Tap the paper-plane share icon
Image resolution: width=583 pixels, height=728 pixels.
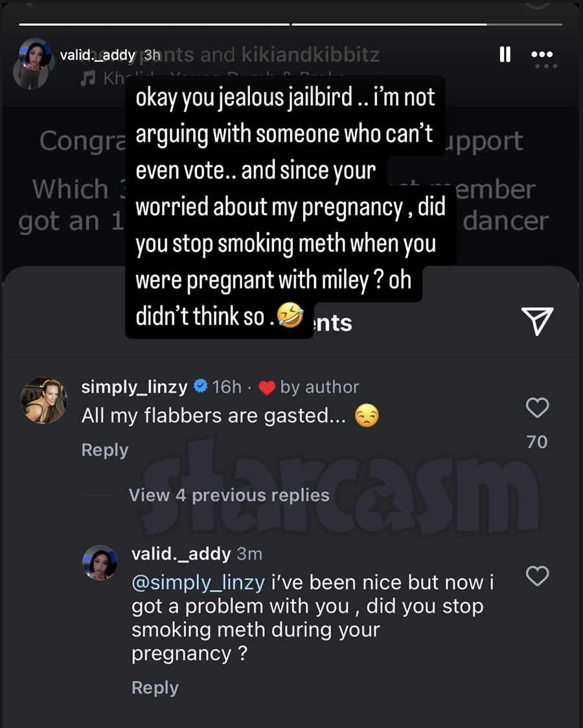(x=537, y=321)
